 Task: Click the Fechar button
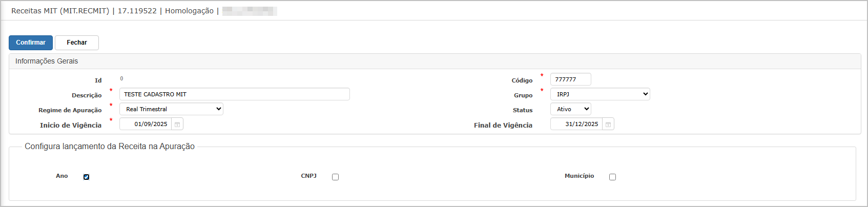[77, 43]
